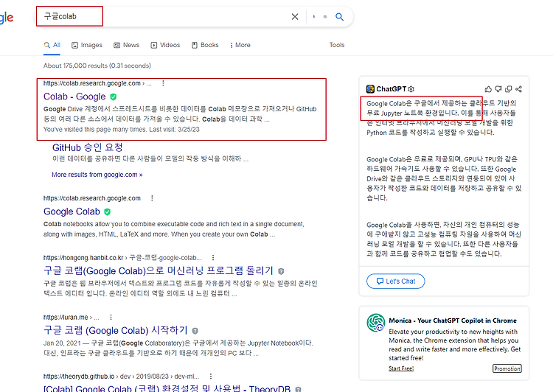This screenshot has height=392, width=553.
Task: Clear the search box with the X icon
Action: 295,16
